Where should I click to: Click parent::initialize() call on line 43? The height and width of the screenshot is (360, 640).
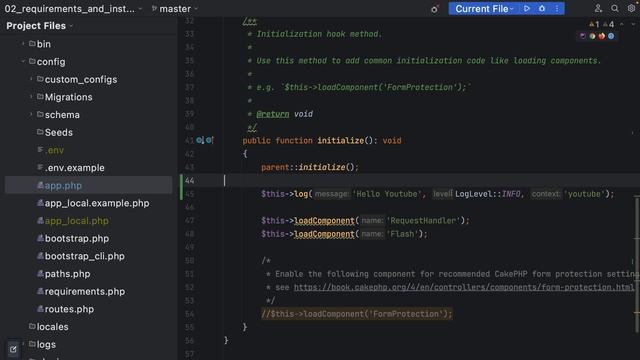310,167
